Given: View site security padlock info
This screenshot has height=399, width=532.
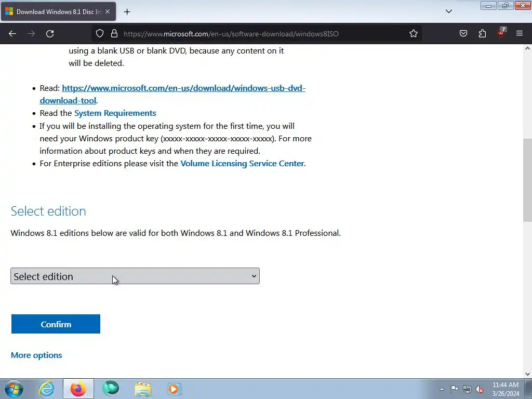Looking at the screenshot, I should 114,33.
